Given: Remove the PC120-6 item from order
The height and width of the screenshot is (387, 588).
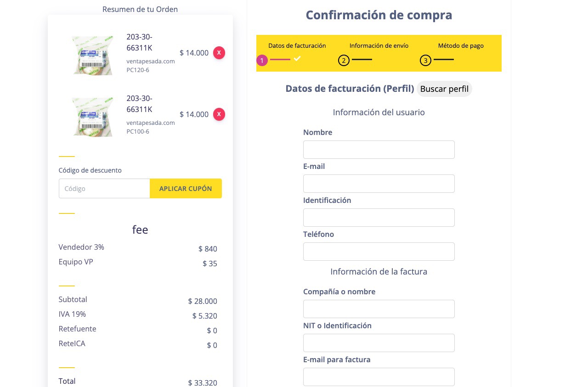Looking at the screenshot, I should pyautogui.click(x=219, y=53).
